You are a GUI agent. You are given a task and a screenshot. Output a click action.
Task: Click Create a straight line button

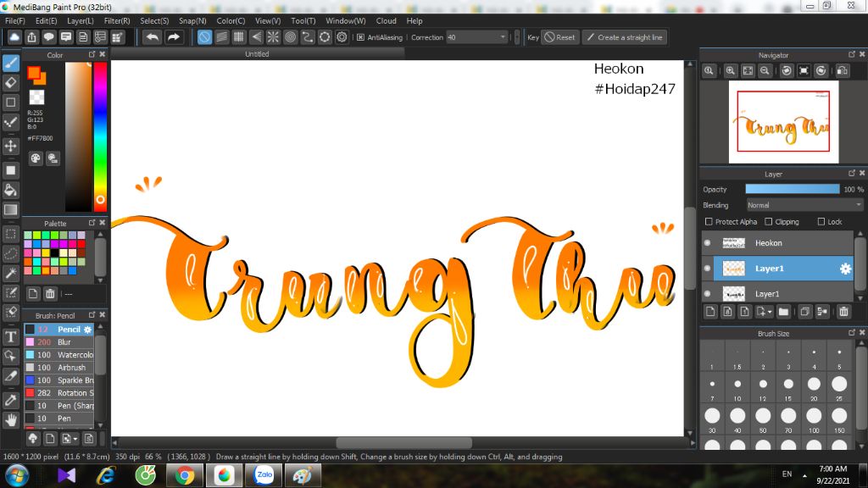(x=625, y=37)
